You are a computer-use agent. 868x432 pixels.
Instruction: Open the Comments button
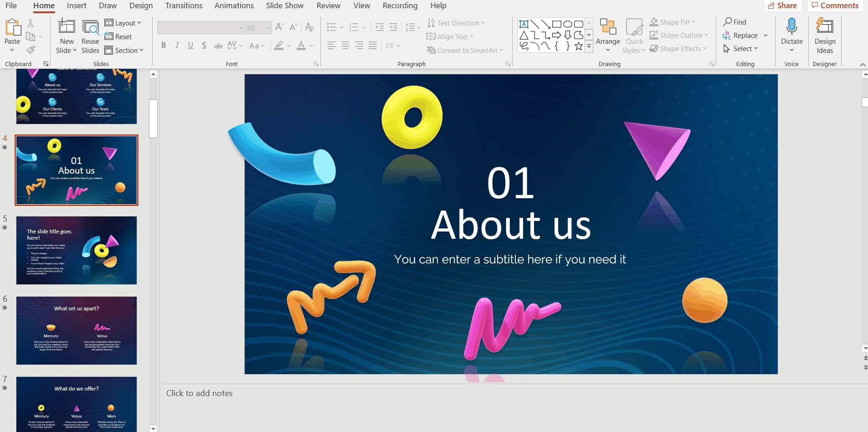point(835,5)
